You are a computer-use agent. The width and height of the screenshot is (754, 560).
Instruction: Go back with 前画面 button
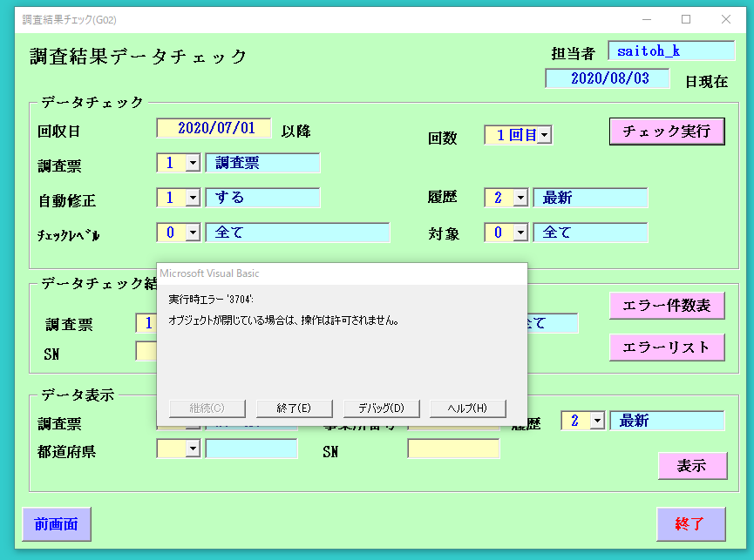[x=57, y=524]
